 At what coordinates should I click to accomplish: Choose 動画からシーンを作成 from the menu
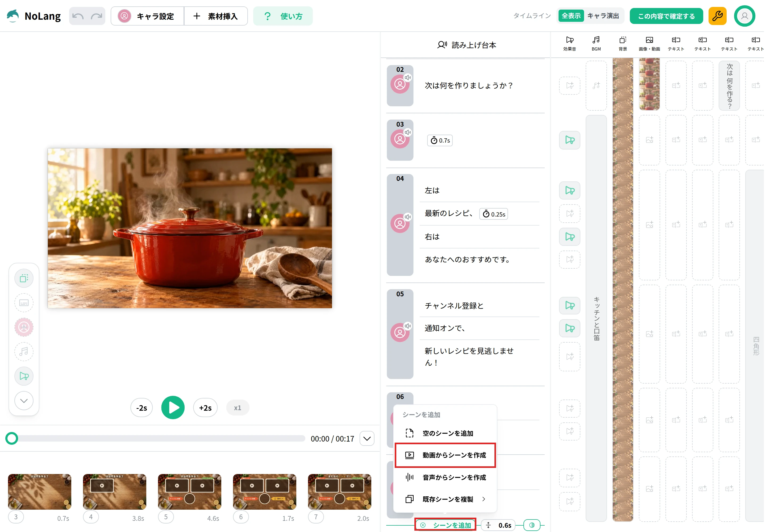(x=445, y=455)
